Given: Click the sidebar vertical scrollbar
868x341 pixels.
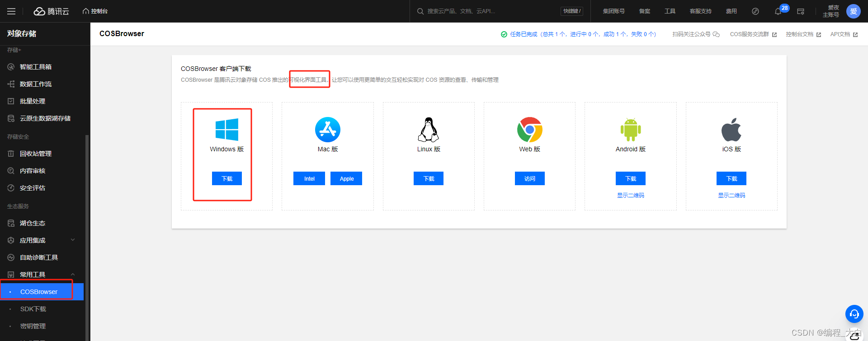Looking at the screenshot, I should tap(87, 237).
